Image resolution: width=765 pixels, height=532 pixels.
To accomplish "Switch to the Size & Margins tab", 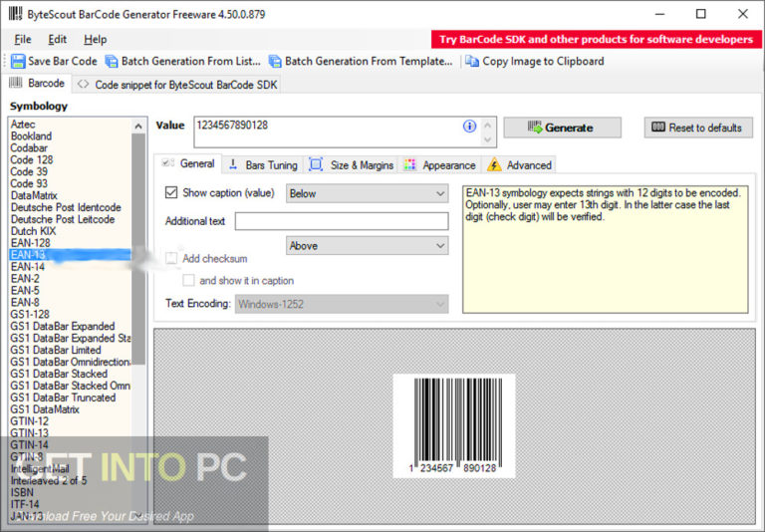I will coord(352,165).
